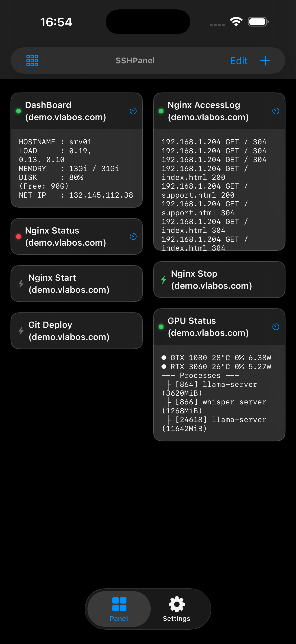Select the GTX 1080 28°C line
This screenshot has height=644, width=296.
(x=216, y=358)
